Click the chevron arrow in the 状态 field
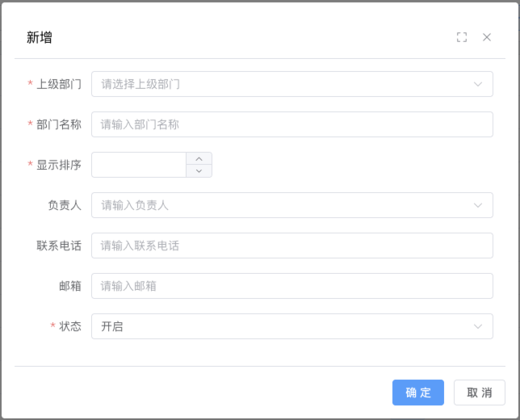This screenshot has height=420, width=520. 477,326
